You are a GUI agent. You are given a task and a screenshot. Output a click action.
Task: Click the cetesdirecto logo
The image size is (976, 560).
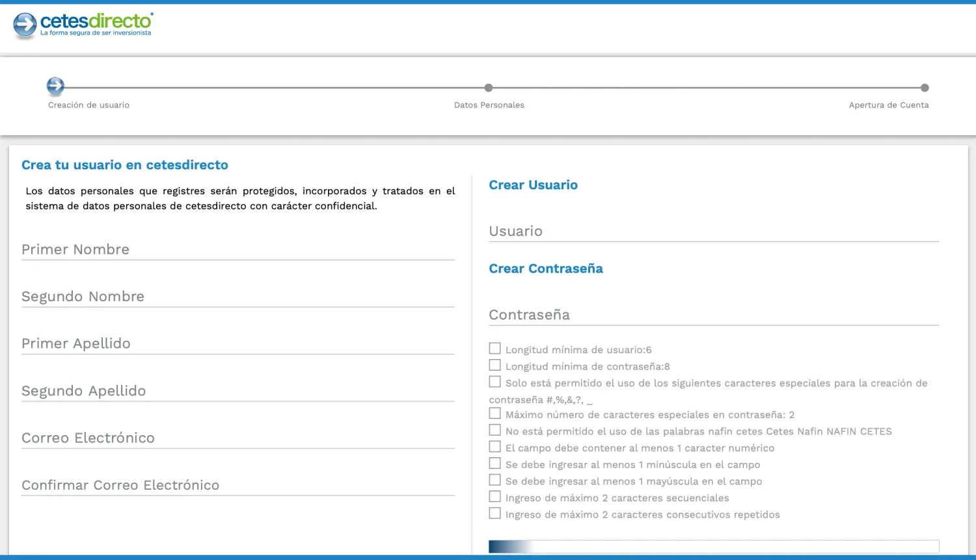(83, 25)
